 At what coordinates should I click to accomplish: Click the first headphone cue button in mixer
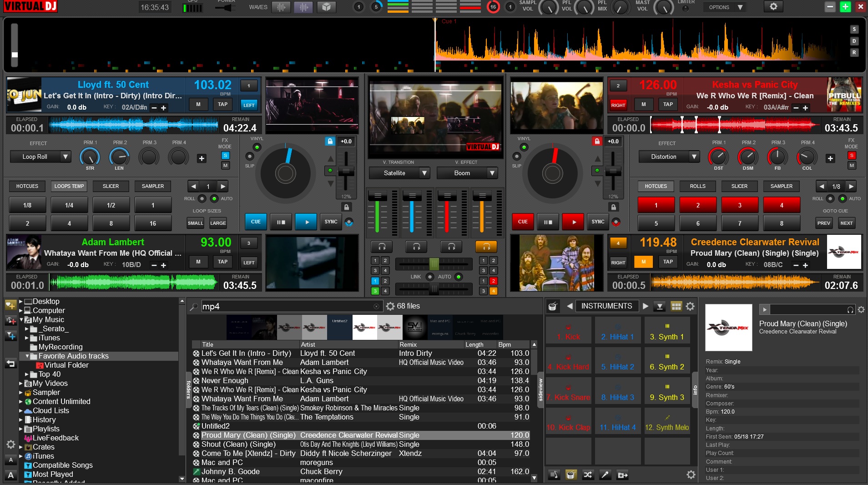[x=382, y=247]
